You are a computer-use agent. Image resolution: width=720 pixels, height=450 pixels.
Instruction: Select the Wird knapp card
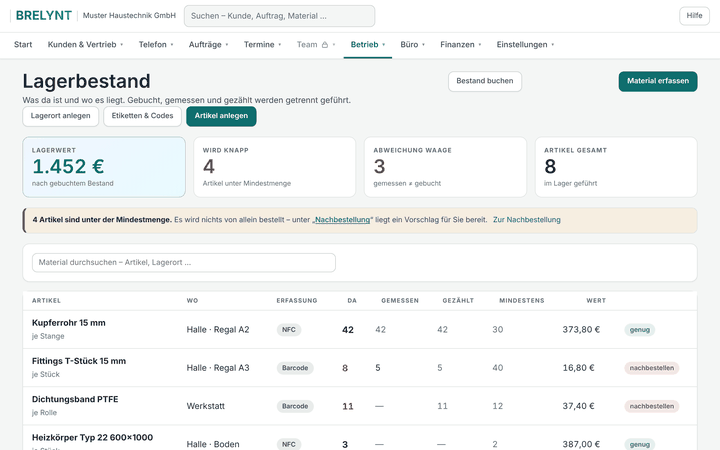[275, 167]
